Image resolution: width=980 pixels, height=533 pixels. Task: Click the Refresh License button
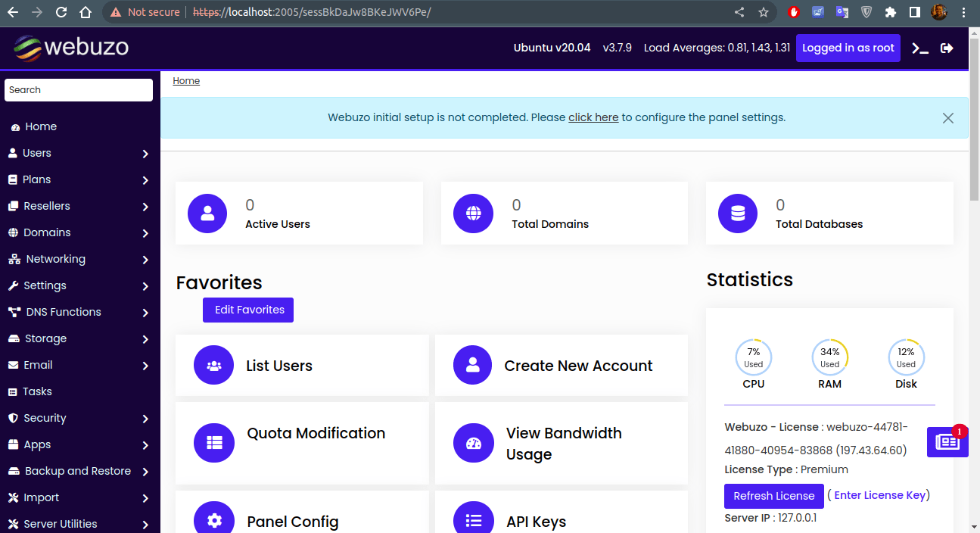(x=774, y=496)
